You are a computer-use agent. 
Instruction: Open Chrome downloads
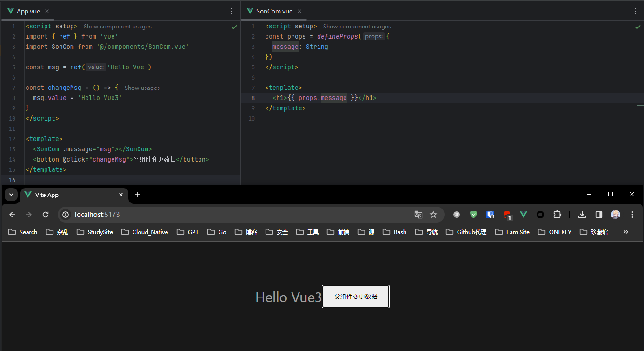point(582,215)
